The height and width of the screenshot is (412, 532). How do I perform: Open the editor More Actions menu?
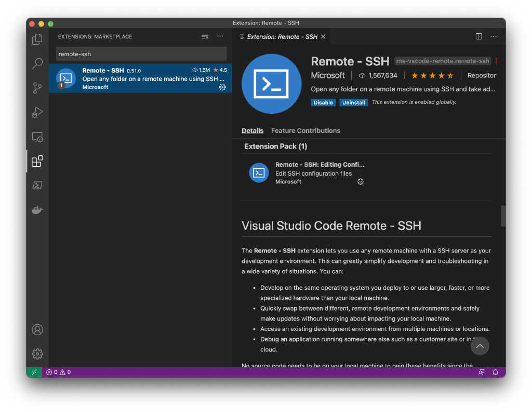[493, 36]
